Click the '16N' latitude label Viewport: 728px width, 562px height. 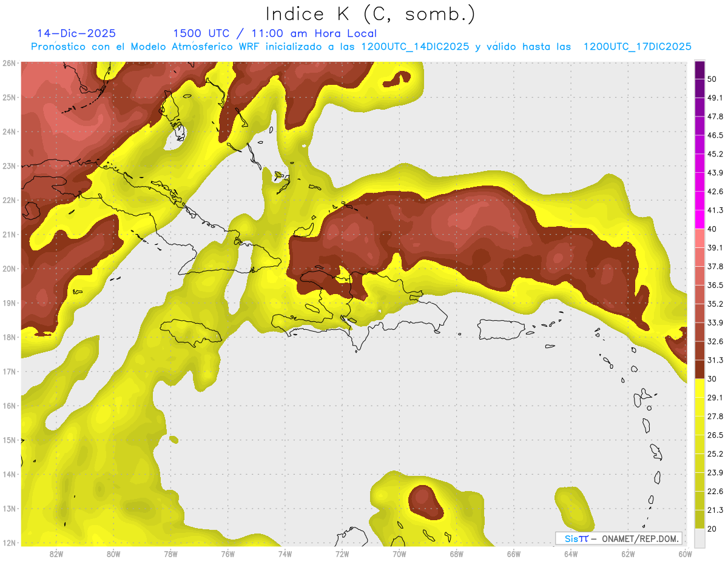(9, 406)
